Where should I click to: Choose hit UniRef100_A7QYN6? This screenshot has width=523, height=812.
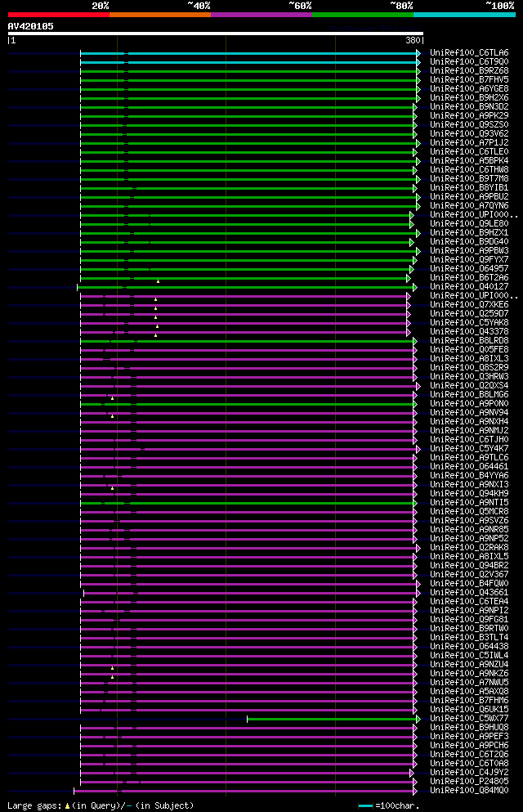[x=469, y=205]
